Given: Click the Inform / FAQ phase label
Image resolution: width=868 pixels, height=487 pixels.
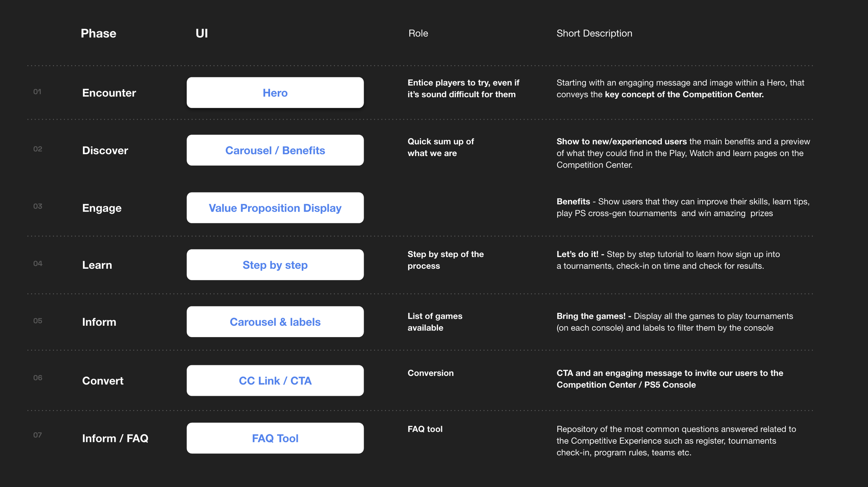Looking at the screenshot, I should [115, 438].
